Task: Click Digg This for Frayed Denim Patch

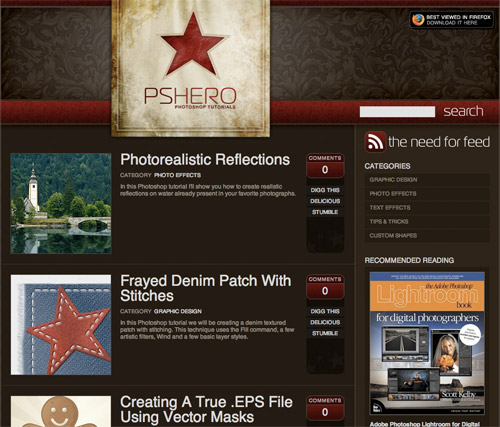Action: point(325,311)
